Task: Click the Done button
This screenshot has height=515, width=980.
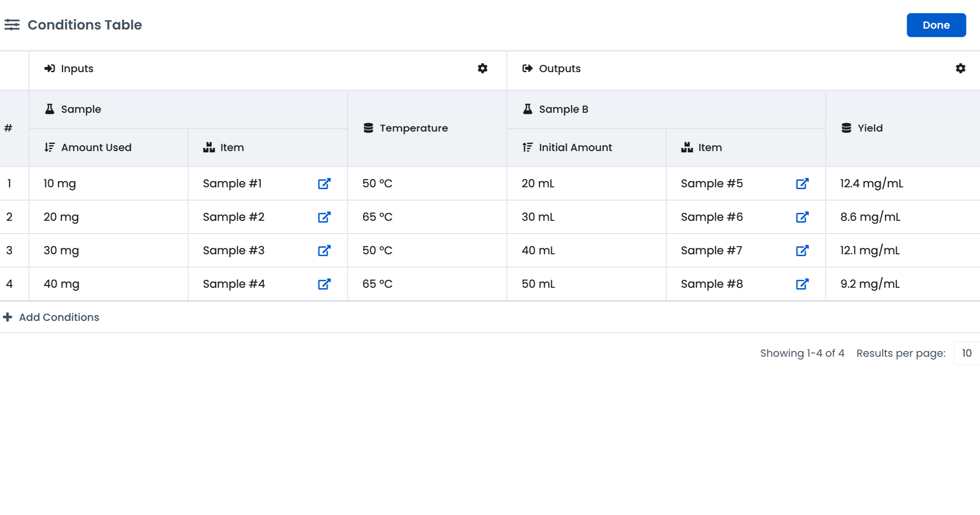Action: coord(936,25)
